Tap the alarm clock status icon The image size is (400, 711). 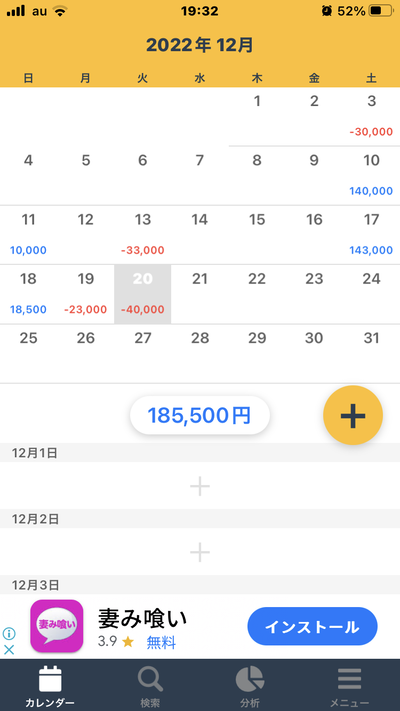point(327,11)
